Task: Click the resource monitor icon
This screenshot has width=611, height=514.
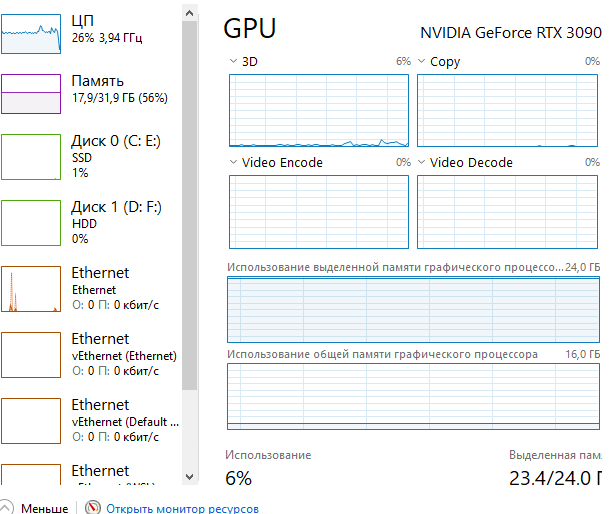Action: coord(93,507)
